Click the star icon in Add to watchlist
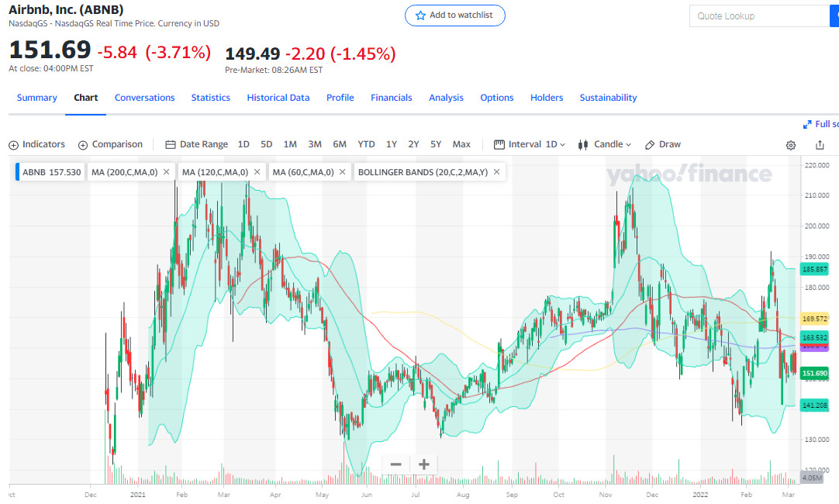839x504 pixels. [x=420, y=16]
